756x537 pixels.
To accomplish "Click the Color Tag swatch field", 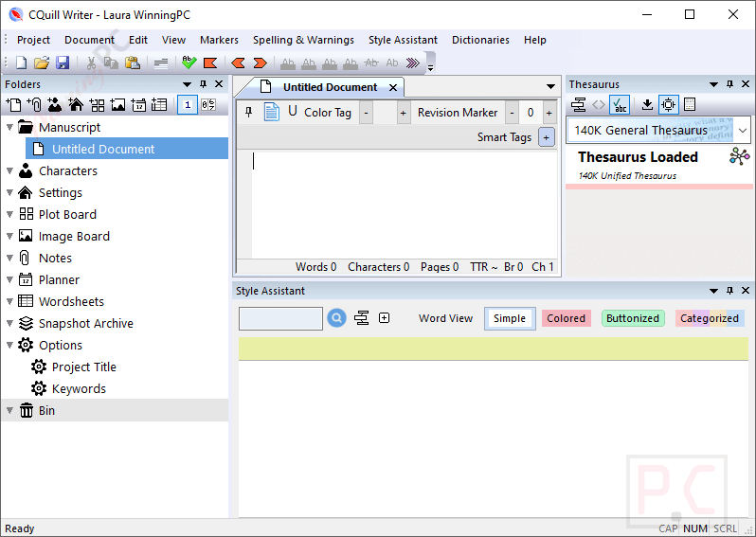I will [x=385, y=113].
